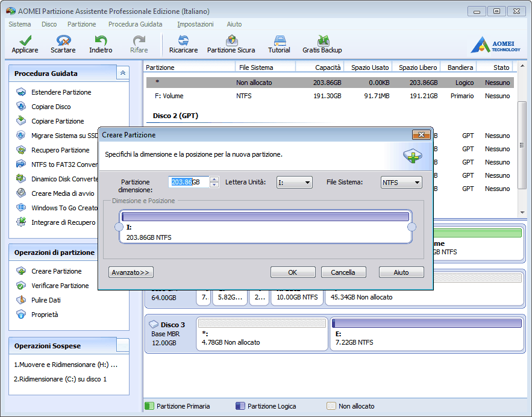Click the Applicare checkmark icon
The height and width of the screenshot is (417, 532).
25,40
